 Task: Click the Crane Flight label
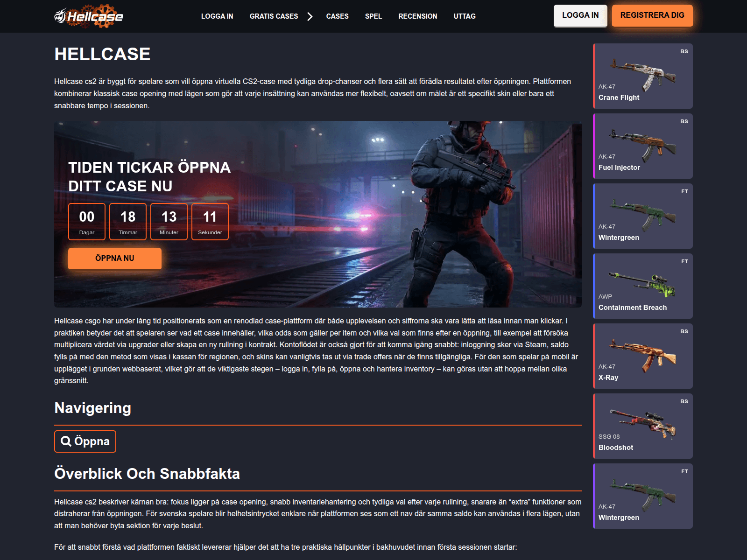pos(619,98)
